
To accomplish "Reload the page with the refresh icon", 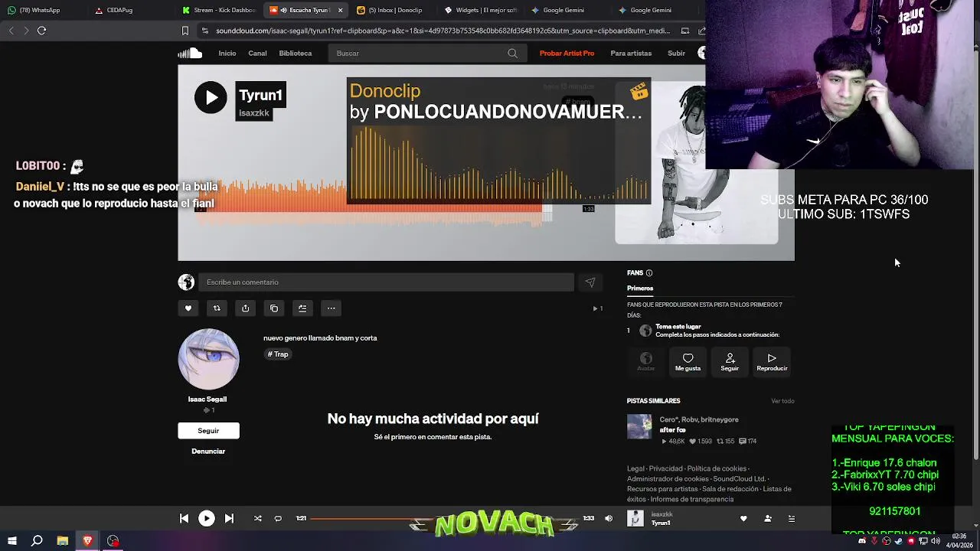I will (x=41, y=31).
